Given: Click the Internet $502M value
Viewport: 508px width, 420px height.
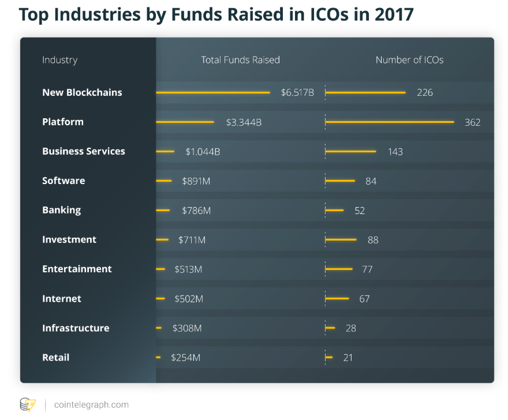Looking at the screenshot, I should 189,299.
